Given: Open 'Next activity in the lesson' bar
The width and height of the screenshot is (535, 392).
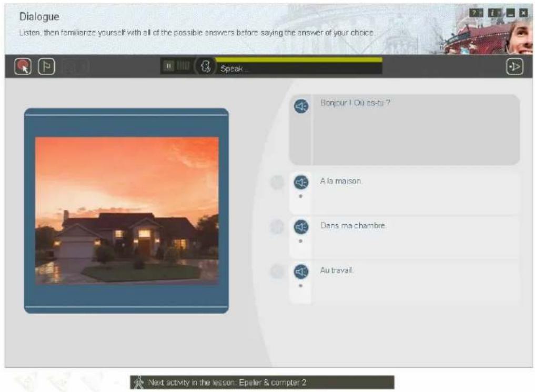Looking at the screenshot, I should [x=262, y=383].
